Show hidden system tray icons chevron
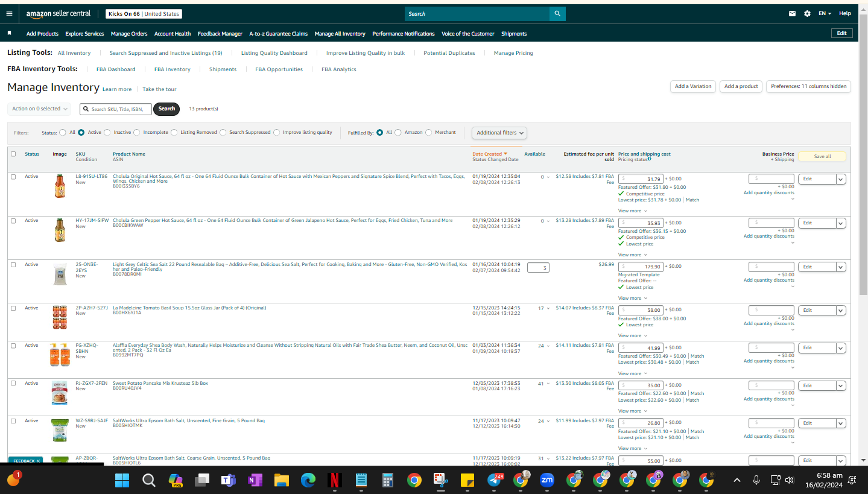 [x=737, y=480]
